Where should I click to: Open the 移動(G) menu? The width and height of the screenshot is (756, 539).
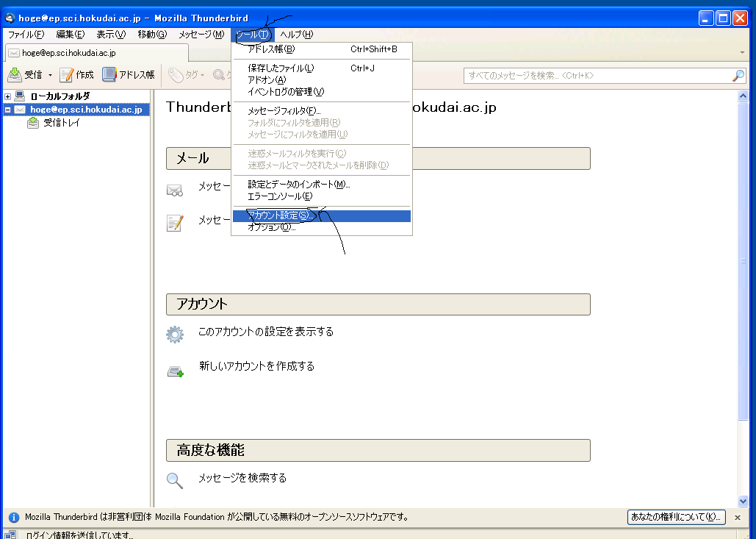click(152, 35)
